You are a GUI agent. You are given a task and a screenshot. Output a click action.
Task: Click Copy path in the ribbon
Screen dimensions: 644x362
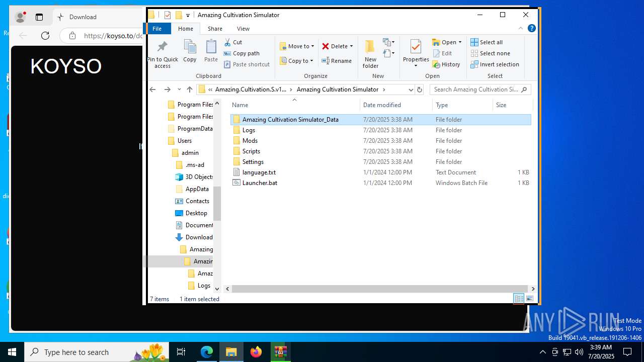(242, 53)
